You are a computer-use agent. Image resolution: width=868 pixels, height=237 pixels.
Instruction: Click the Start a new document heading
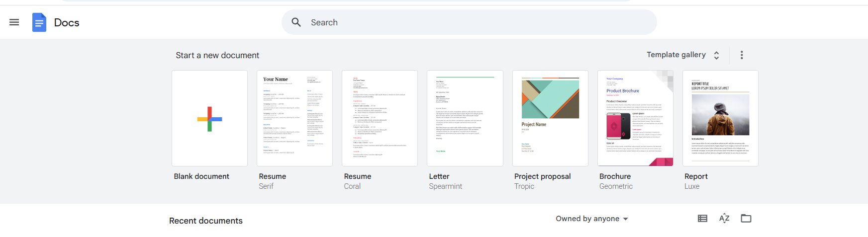[217, 55]
